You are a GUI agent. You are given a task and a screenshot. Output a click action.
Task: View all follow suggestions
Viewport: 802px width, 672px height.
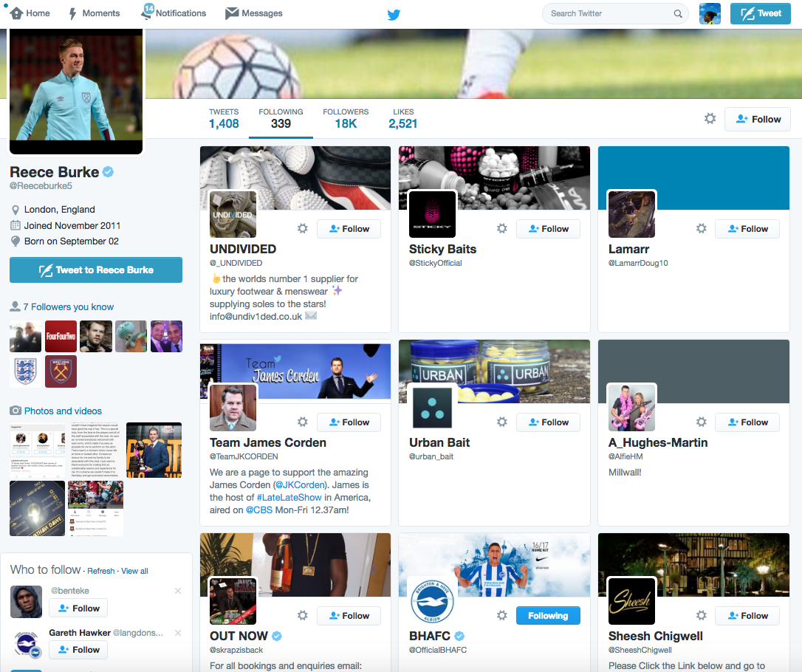134,571
